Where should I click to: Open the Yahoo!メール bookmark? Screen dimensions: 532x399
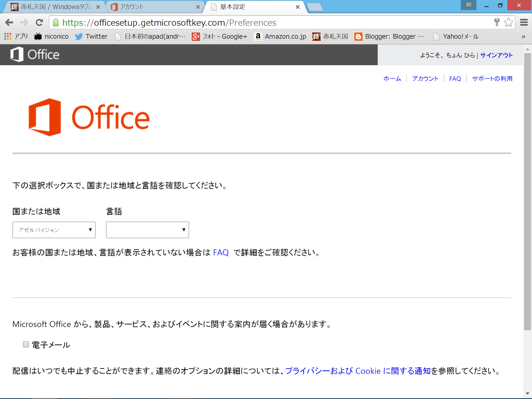coord(456,36)
